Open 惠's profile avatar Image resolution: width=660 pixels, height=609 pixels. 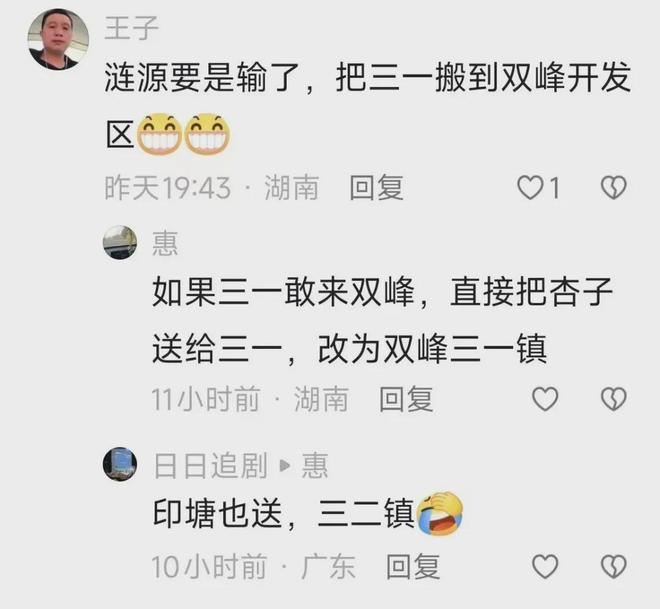coord(120,242)
